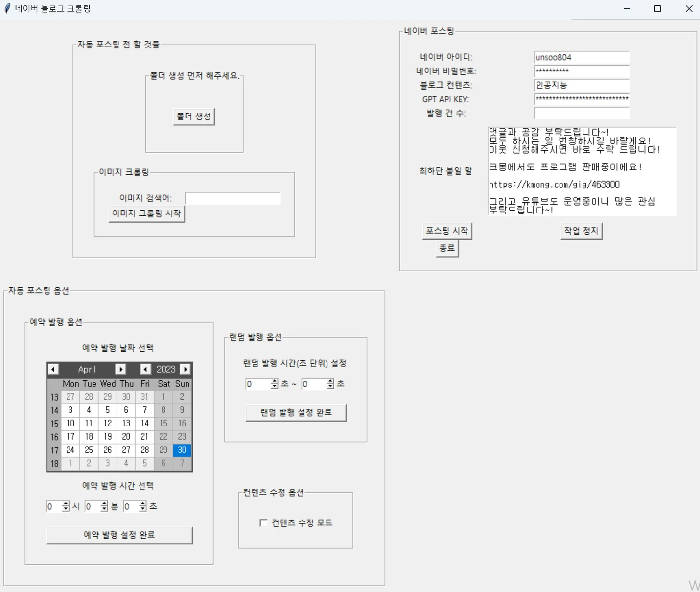Maximize the 네이버 블로그 크롤링 window
700x592 pixels.
point(657,9)
